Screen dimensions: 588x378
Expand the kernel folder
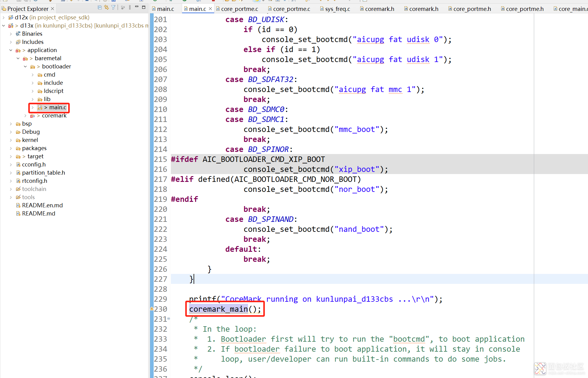(x=11, y=140)
